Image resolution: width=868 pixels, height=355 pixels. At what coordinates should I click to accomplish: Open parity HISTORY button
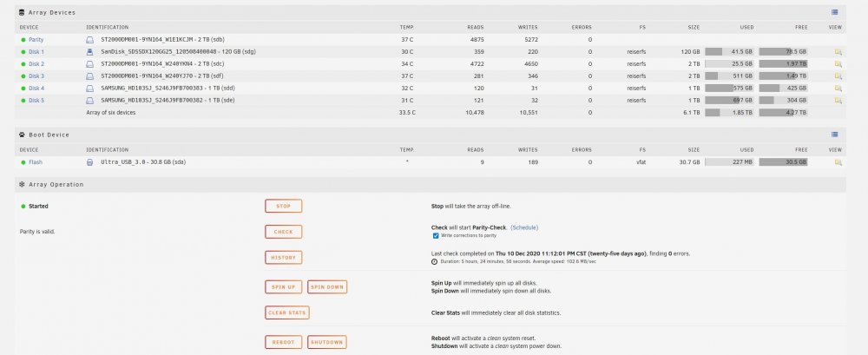coord(284,258)
